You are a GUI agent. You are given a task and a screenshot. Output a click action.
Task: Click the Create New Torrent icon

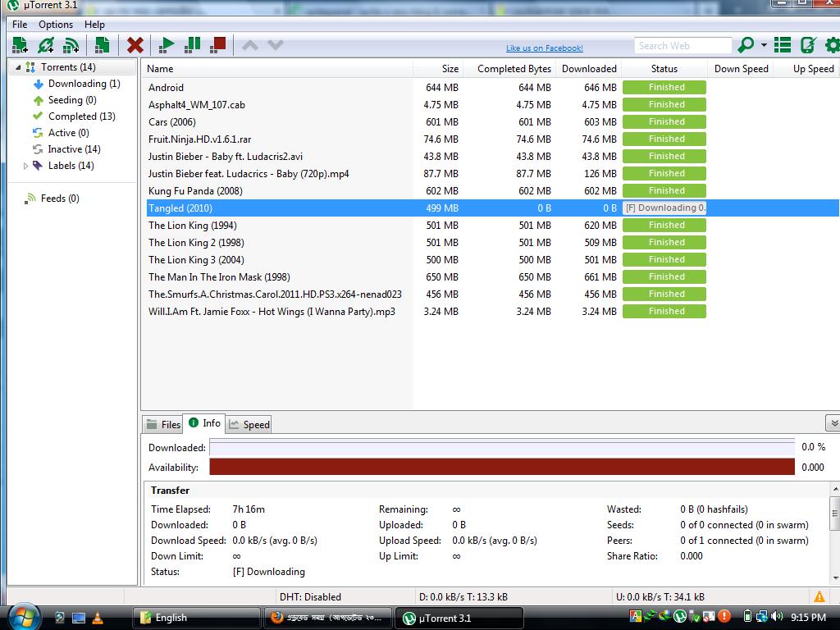click(x=102, y=45)
